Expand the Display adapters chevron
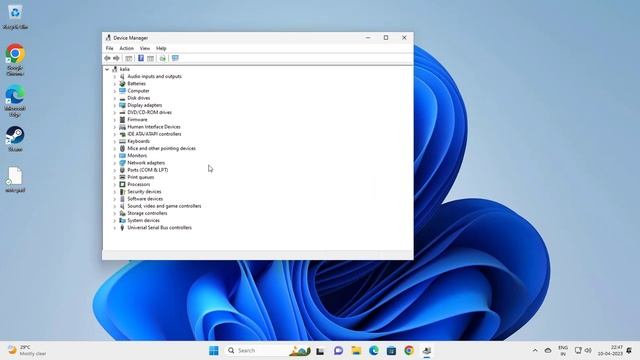The width and height of the screenshot is (640, 360). coord(115,105)
